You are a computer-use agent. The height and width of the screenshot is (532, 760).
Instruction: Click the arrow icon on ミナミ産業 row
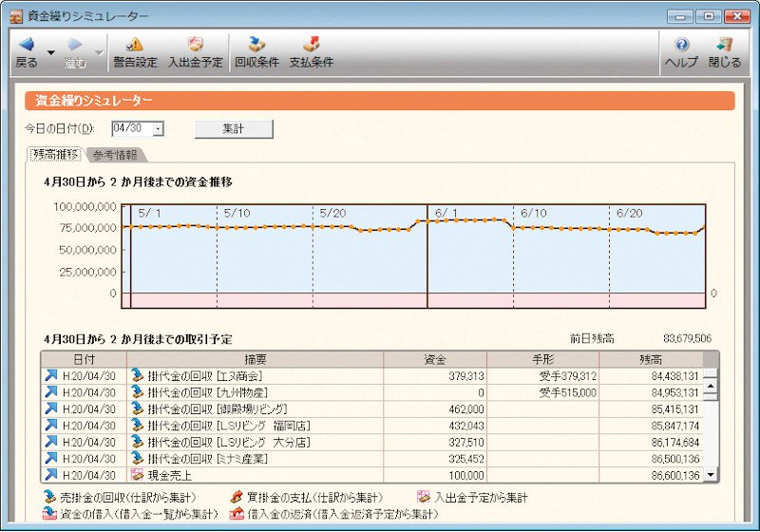click(51, 458)
